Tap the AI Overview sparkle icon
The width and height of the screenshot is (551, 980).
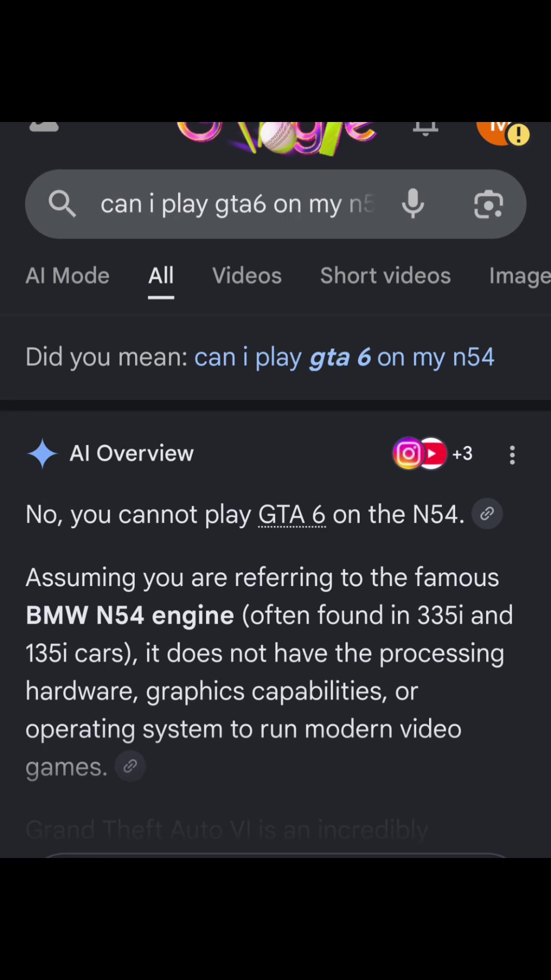click(x=42, y=453)
